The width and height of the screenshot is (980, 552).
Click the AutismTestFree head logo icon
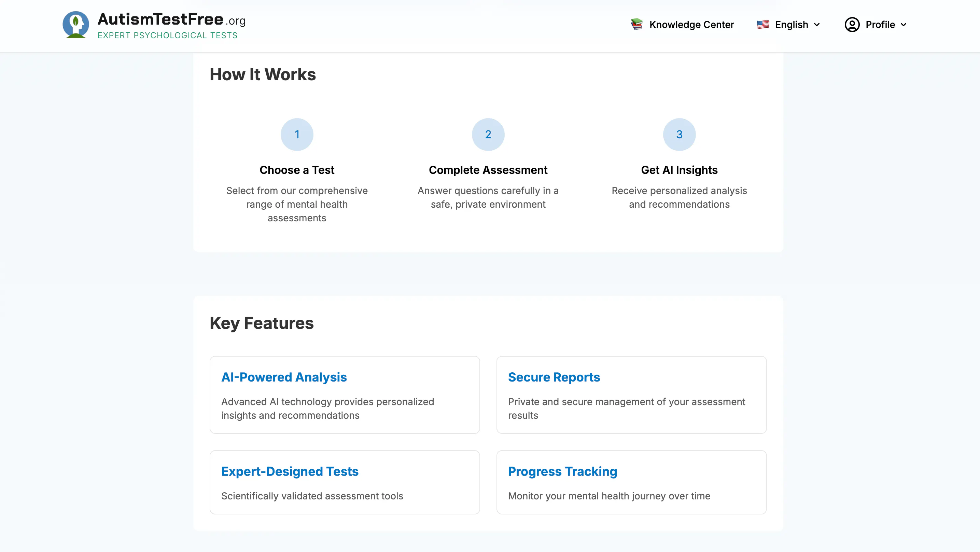[76, 25]
